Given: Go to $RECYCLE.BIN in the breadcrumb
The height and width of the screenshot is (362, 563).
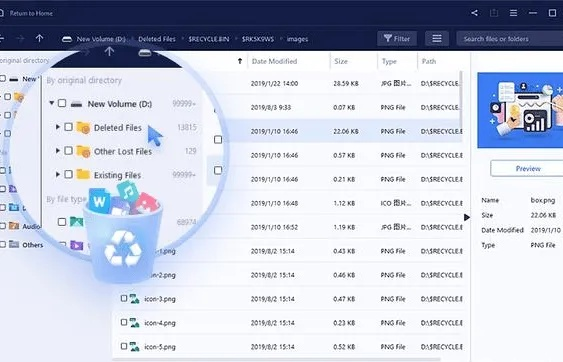Looking at the screenshot, I should [209, 39].
